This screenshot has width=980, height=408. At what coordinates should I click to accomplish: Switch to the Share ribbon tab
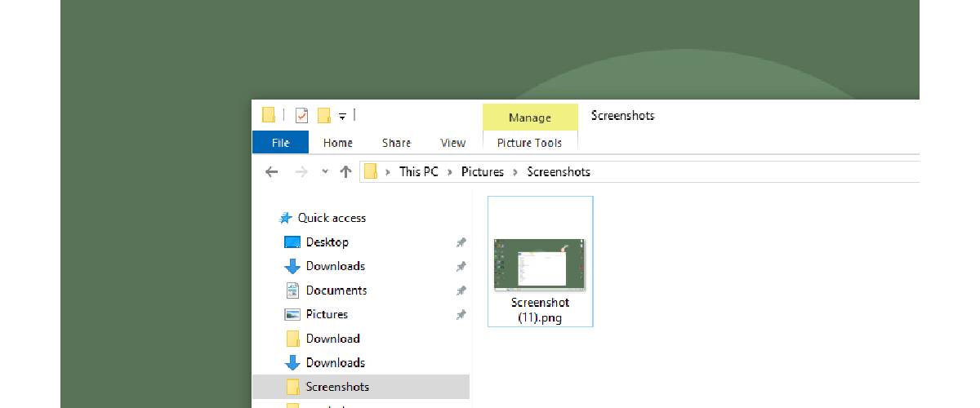[x=396, y=143]
